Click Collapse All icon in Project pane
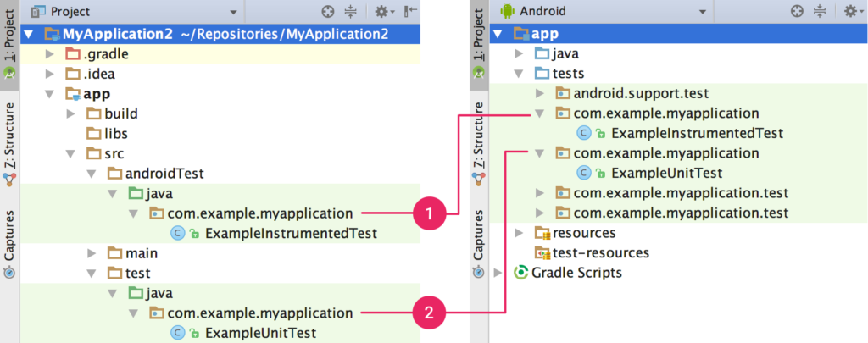This screenshot has height=343, width=868. tap(352, 11)
